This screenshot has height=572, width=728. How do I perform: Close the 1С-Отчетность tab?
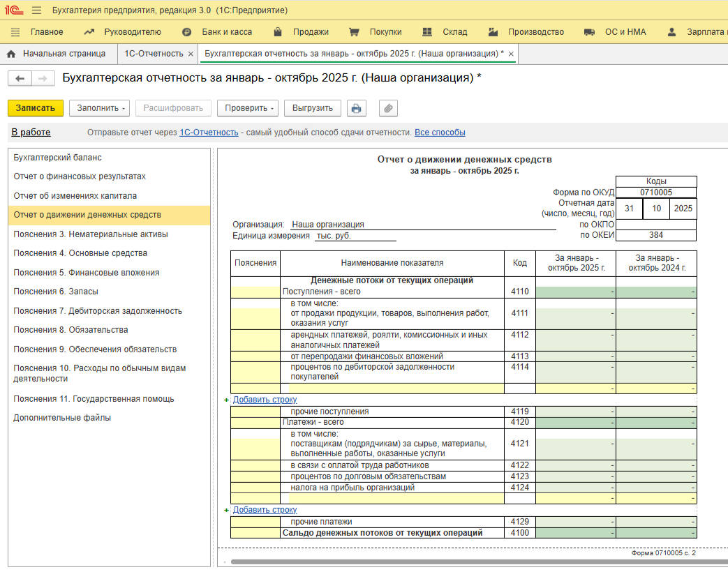(x=191, y=54)
